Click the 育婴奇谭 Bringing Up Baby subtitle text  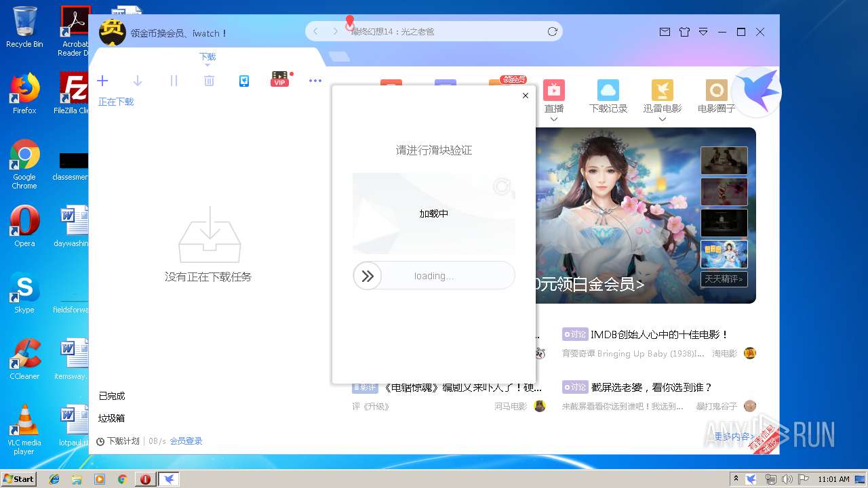[x=633, y=354]
